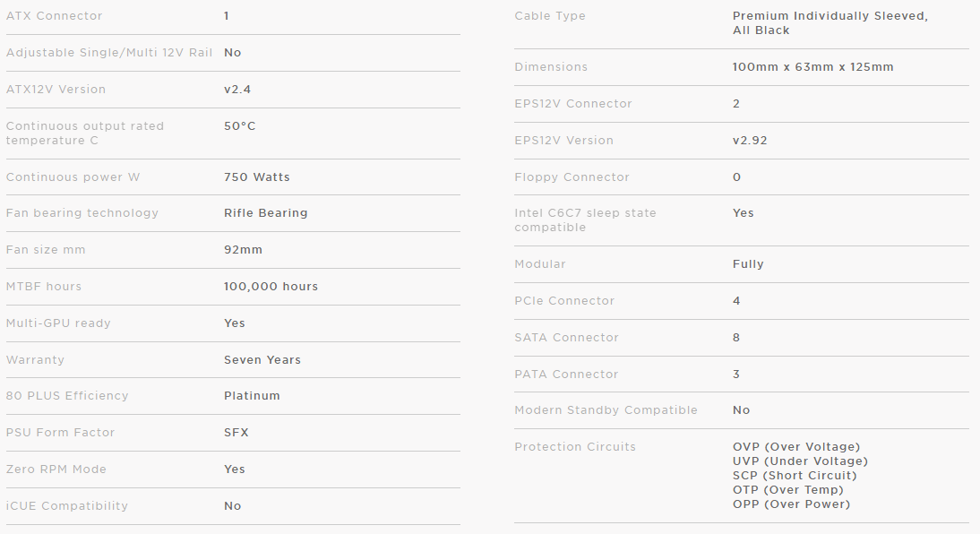
Task: Select the iCUE Compatibility label
Action: coord(67,506)
